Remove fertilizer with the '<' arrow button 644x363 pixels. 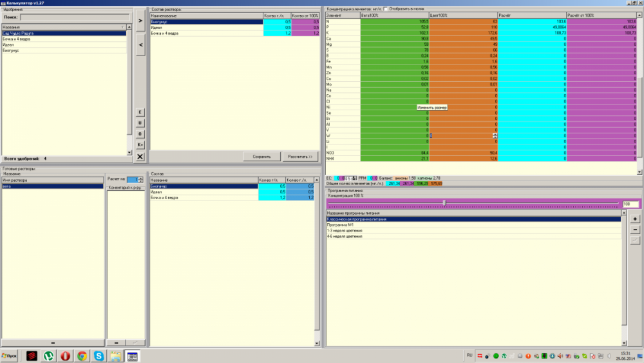click(x=140, y=44)
